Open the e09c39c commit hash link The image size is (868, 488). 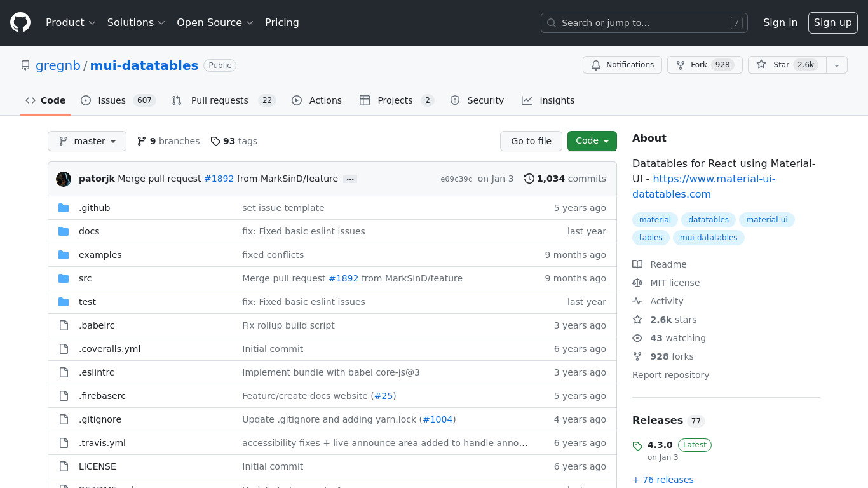pyautogui.click(x=456, y=179)
